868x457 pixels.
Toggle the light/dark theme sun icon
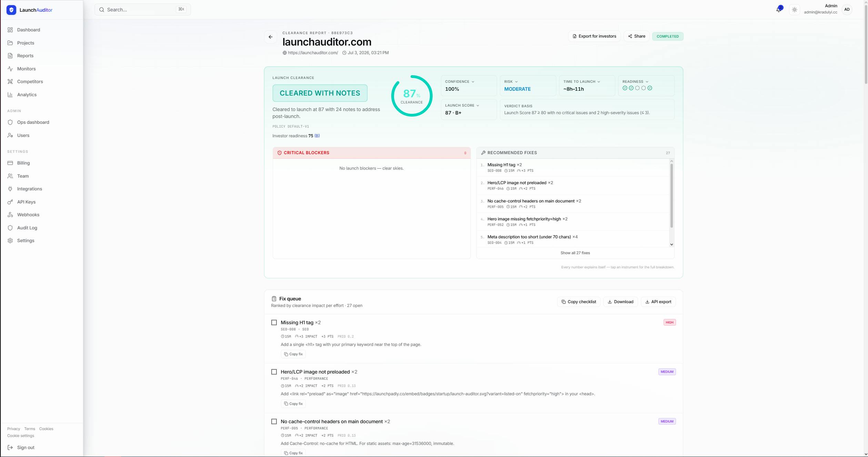794,10
